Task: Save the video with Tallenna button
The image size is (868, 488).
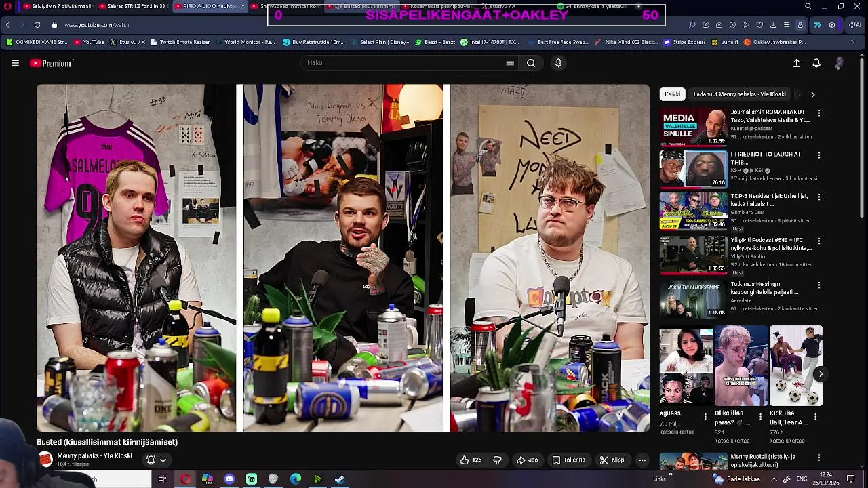Action: click(568, 460)
